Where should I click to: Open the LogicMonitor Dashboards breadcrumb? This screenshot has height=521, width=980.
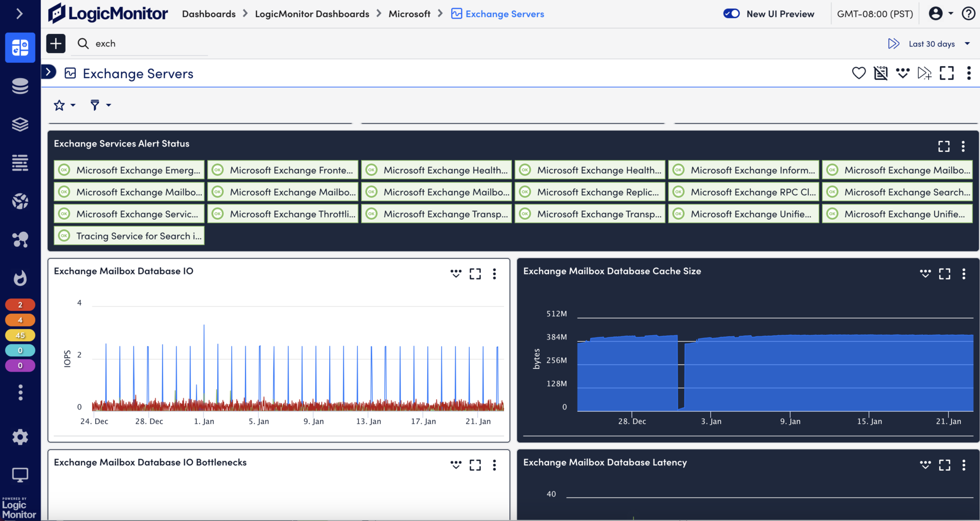(312, 13)
